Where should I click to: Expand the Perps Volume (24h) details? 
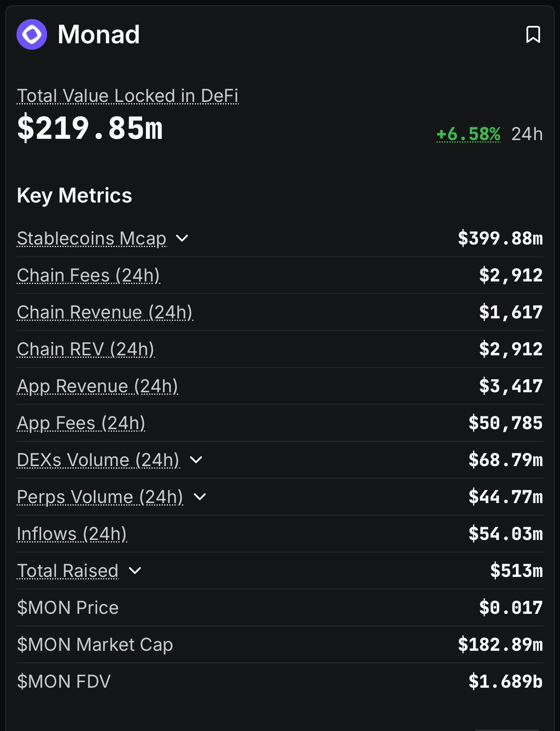(x=199, y=497)
